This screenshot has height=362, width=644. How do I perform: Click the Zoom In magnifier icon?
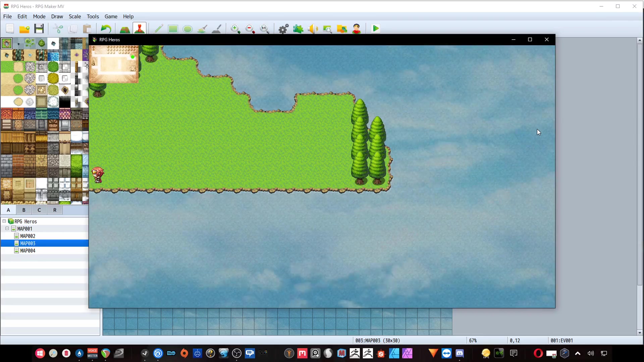(x=235, y=29)
